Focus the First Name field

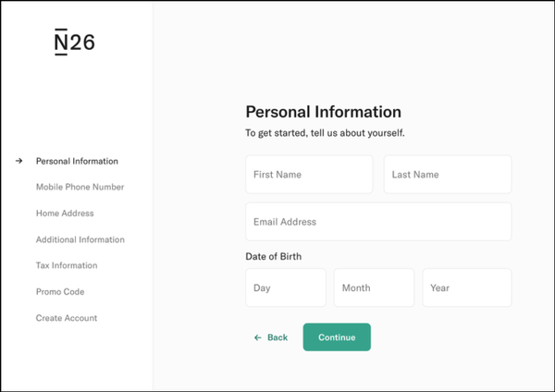[309, 175]
